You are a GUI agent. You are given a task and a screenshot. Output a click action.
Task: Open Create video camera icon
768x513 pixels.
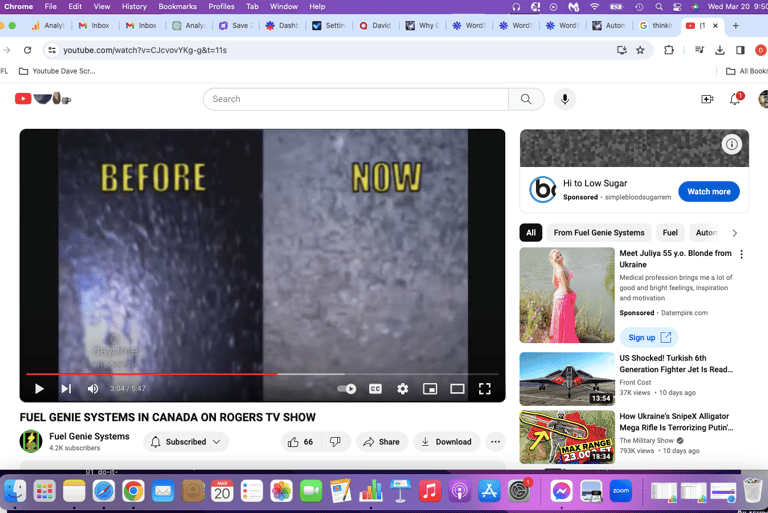pos(707,99)
